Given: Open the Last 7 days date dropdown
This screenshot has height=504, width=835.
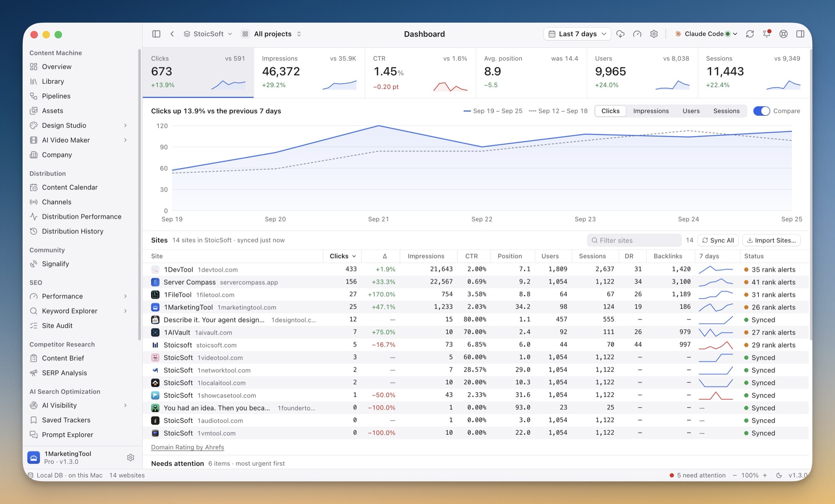Looking at the screenshot, I should 577,34.
